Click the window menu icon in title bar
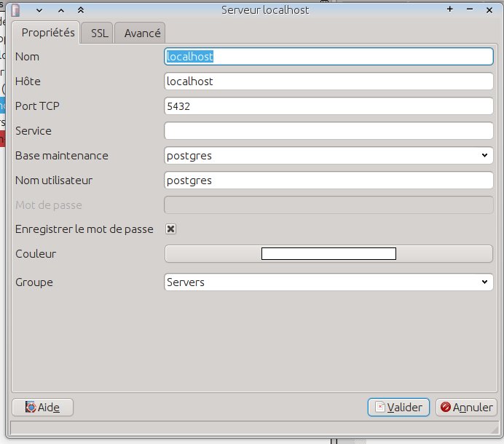Viewport: 504px width, 444px height. [16, 10]
